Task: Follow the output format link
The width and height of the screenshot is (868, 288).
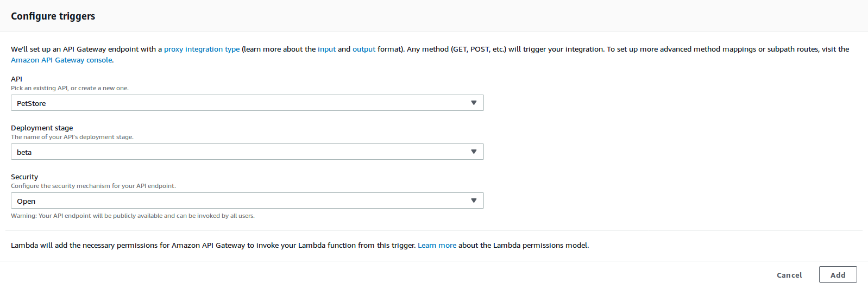Action: (x=364, y=49)
